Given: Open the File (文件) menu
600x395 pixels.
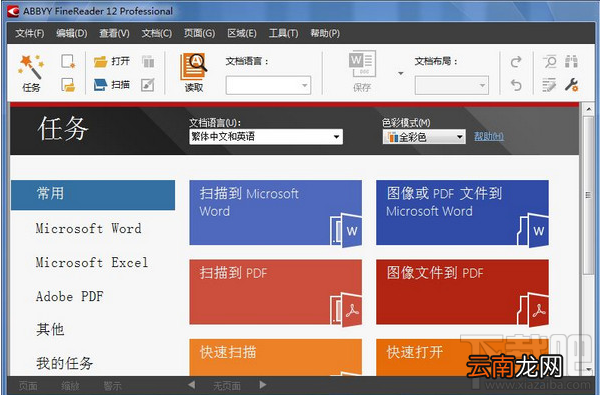Looking at the screenshot, I should [29, 33].
